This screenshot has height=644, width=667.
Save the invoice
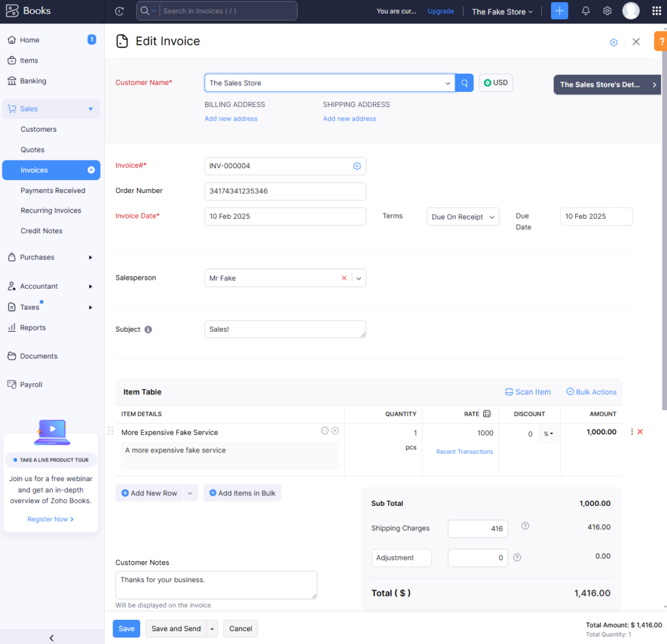pyautogui.click(x=126, y=628)
